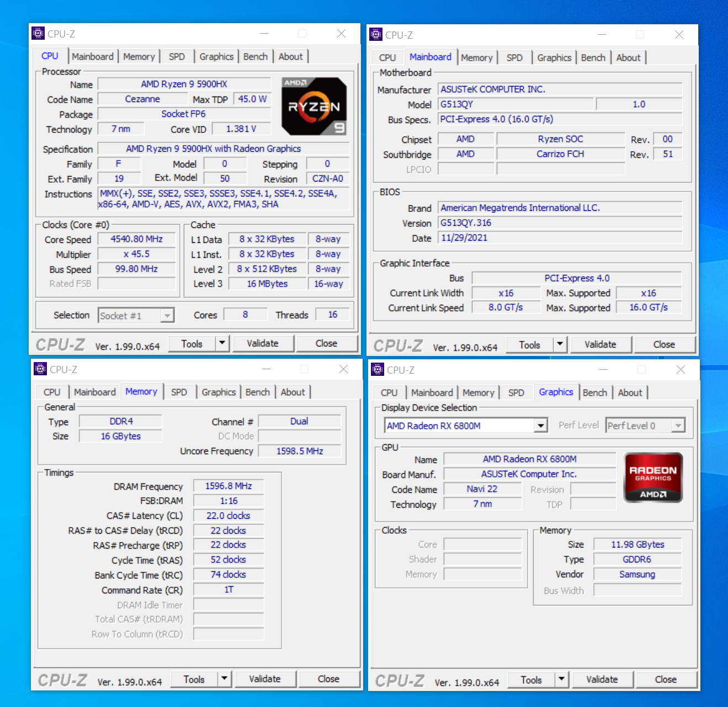
Task: Open the SPD tab in the Memory-tab window
Action: click(179, 392)
